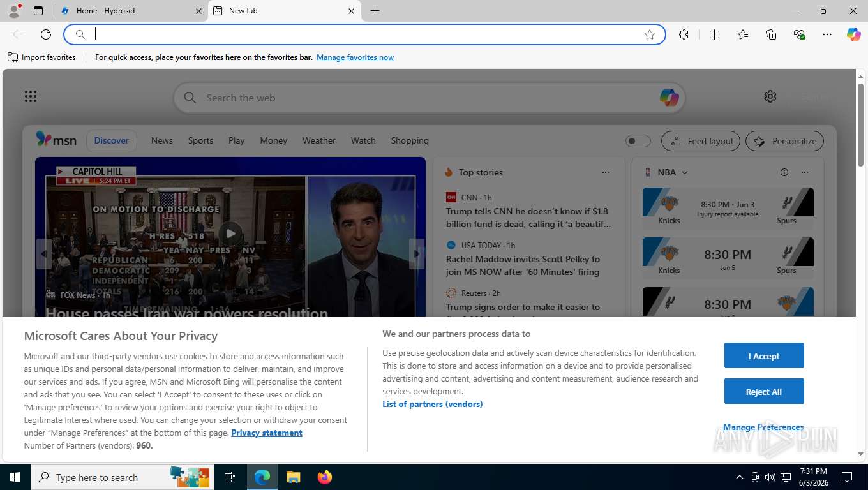This screenshot has height=490, width=868.
Task: Open NBA card more options ellipsis
Action: 805,172
